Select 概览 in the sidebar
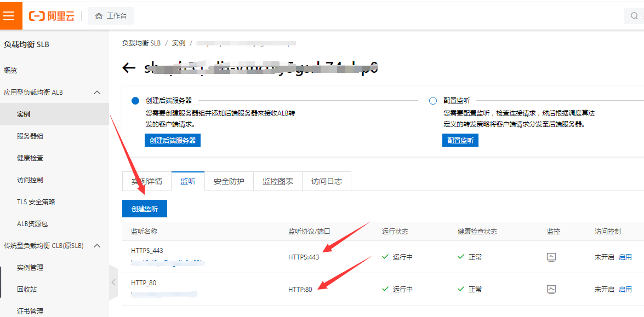The height and width of the screenshot is (317, 644). [x=10, y=71]
